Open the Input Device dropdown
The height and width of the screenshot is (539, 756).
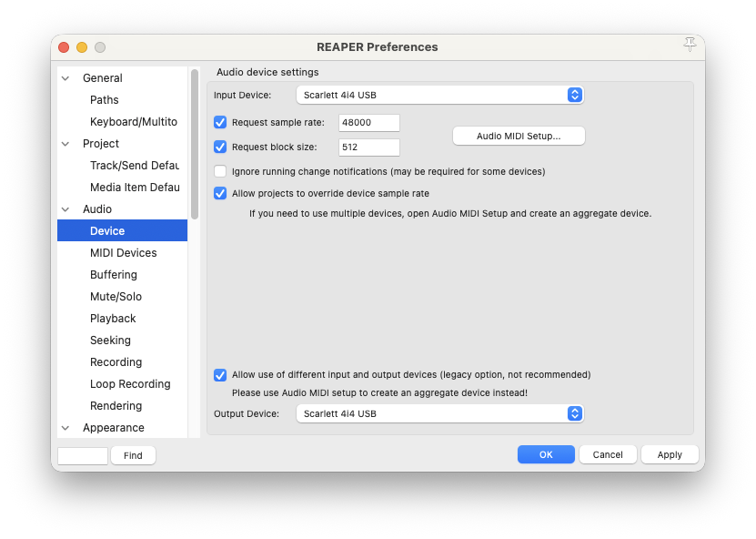pos(439,95)
